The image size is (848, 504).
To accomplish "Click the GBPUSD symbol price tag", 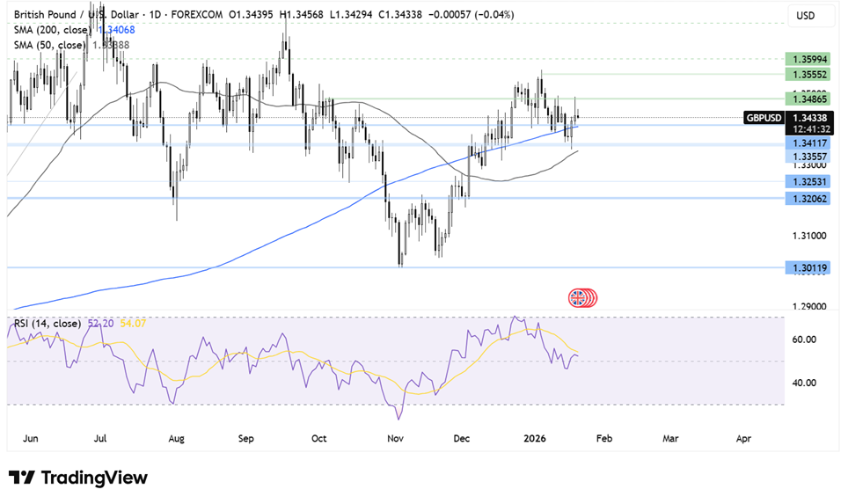I will click(x=763, y=117).
